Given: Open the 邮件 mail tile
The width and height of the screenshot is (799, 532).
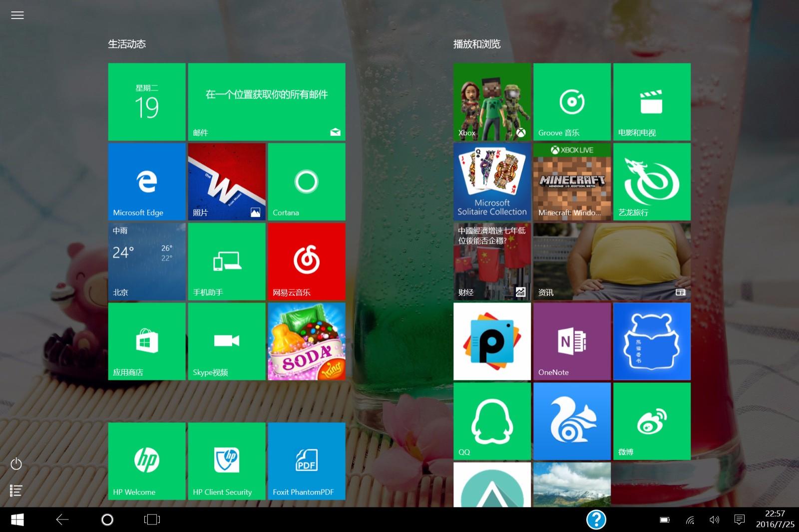Looking at the screenshot, I should pyautogui.click(x=267, y=102).
